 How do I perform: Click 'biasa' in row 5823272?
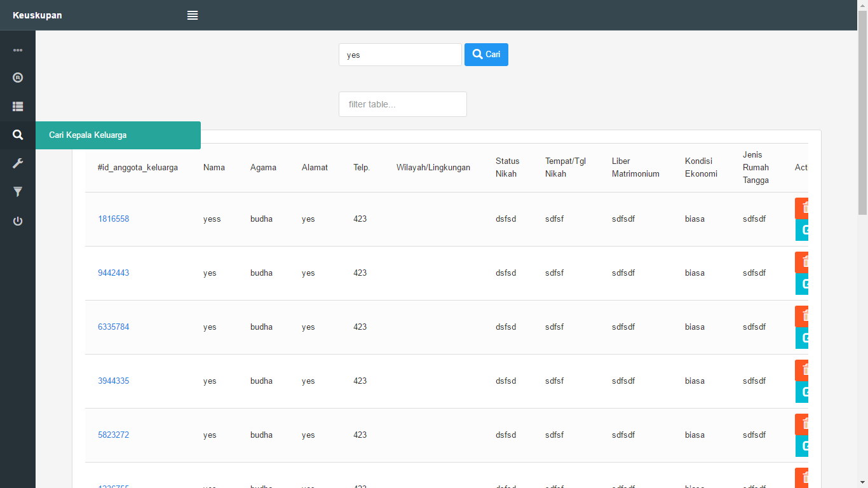click(x=695, y=435)
